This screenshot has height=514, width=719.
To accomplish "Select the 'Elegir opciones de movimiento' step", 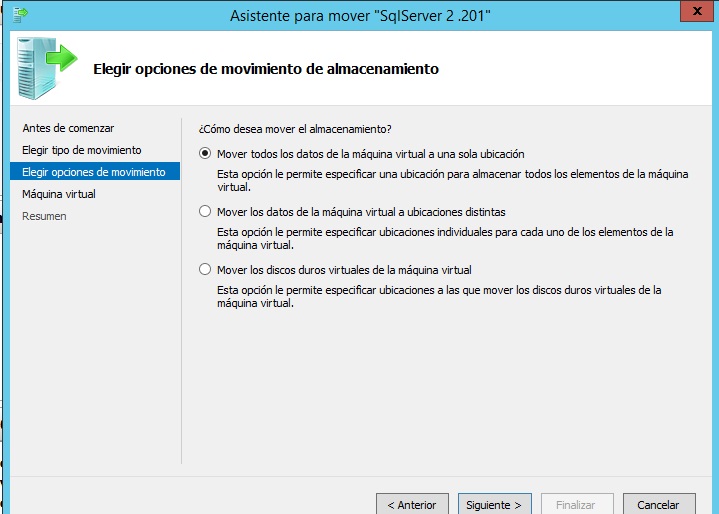I will coord(94,172).
